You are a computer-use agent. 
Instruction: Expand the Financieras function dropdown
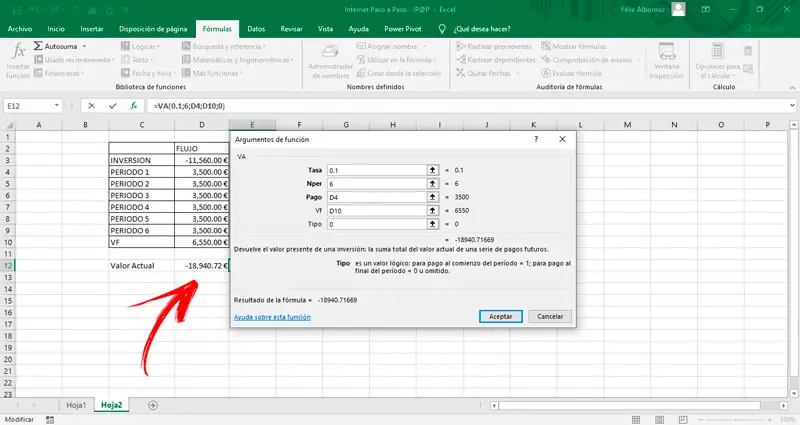62,73
